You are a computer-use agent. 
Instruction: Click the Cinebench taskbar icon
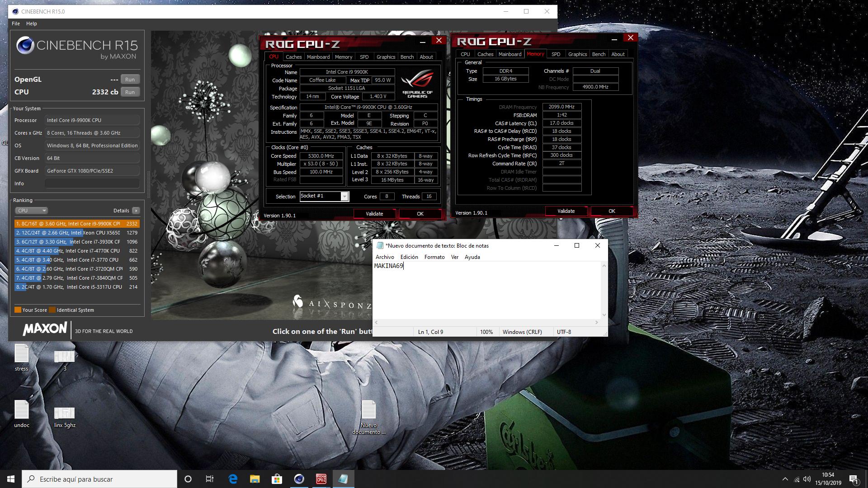tap(299, 479)
